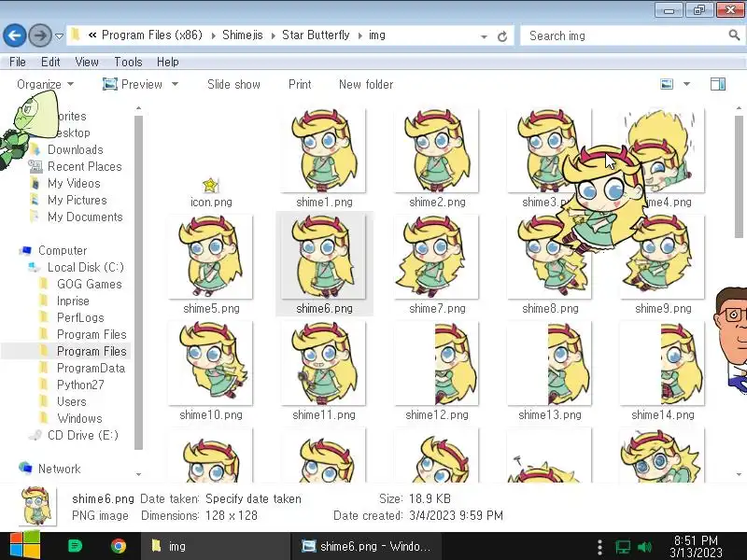
Task: Open the green chat app in taskbar
Action: (x=76, y=546)
